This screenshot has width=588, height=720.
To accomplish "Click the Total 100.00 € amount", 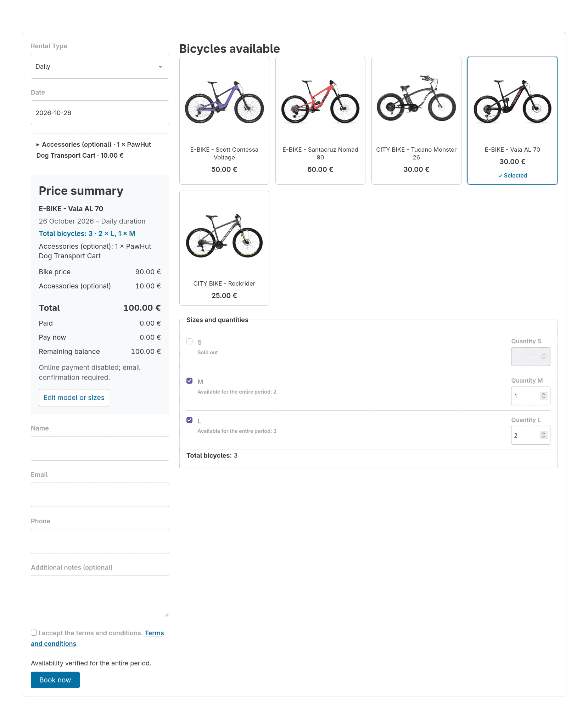I will pos(142,308).
